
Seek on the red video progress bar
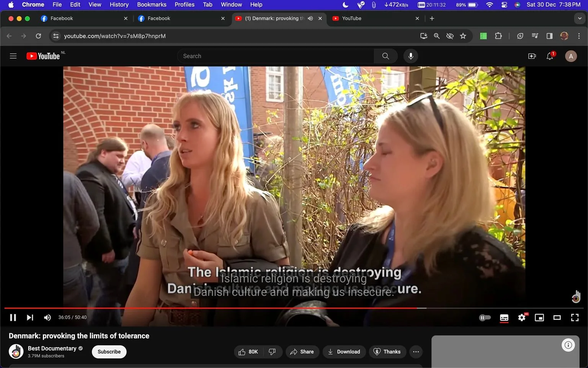click(x=211, y=308)
